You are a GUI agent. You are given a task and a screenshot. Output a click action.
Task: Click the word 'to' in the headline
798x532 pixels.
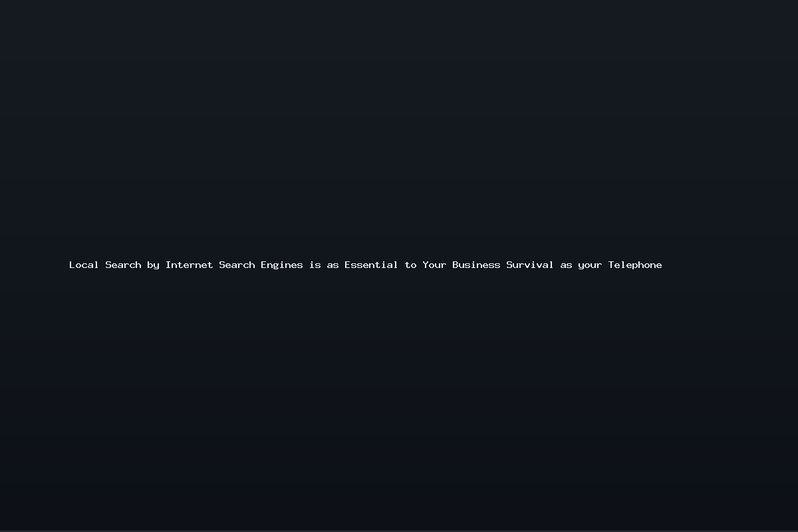410,265
